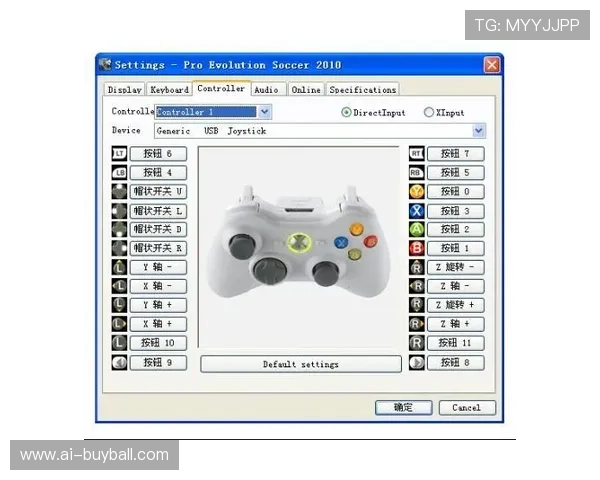600x480 pixels.
Task: Click the right stick up icon
Action: click(417, 267)
